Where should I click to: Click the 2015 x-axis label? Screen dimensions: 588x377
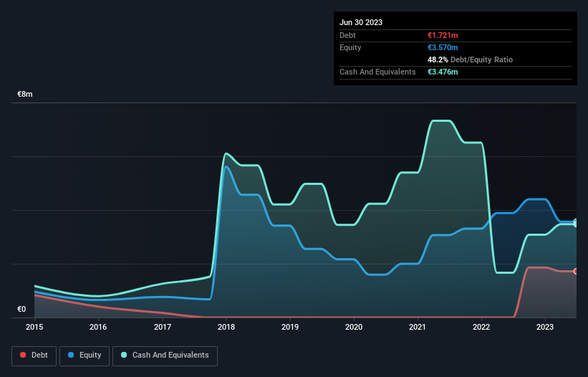pos(34,327)
